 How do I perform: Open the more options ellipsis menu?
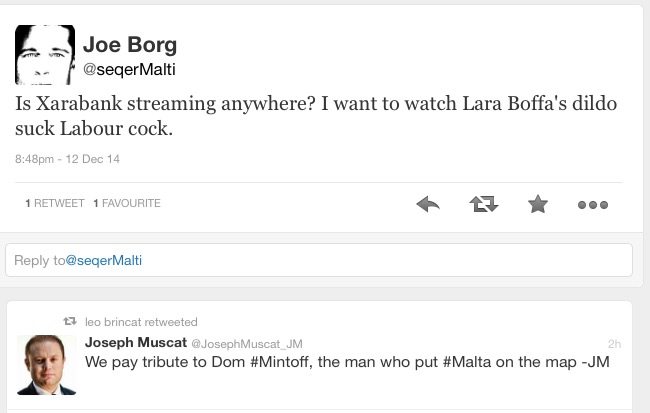[x=592, y=205]
